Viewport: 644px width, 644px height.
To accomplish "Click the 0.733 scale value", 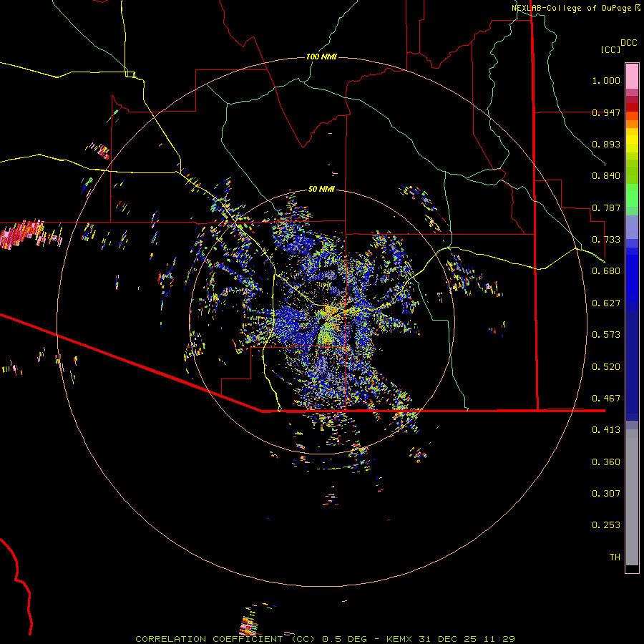I will point(606,240).
